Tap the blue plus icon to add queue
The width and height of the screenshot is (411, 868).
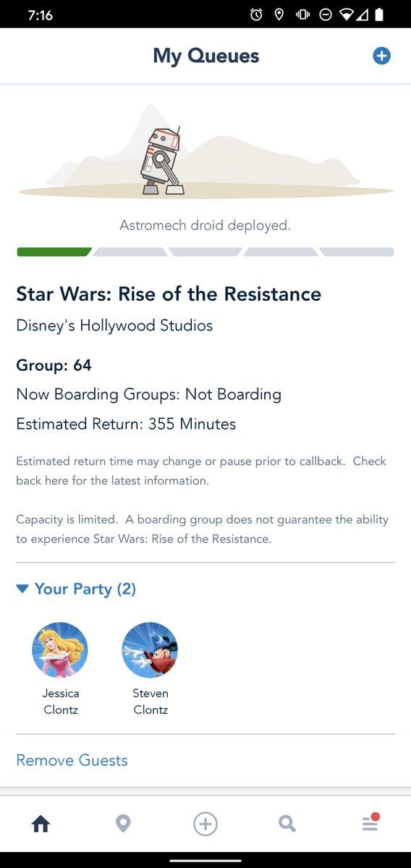(381, 56)
